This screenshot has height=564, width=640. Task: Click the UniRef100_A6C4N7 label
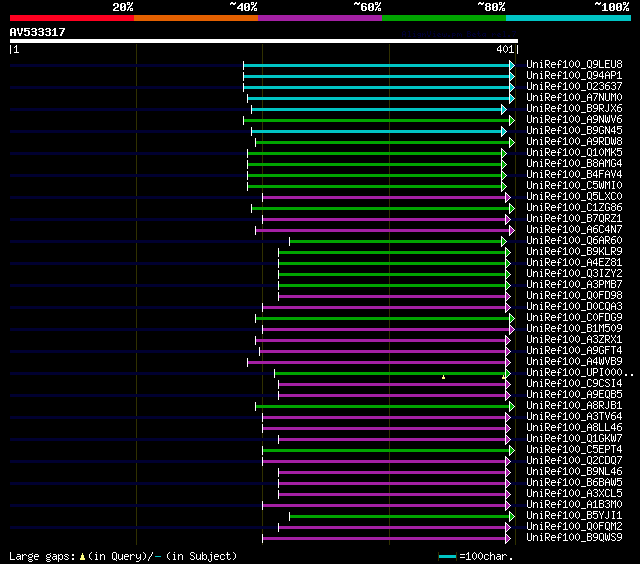[x=574, y=230]
